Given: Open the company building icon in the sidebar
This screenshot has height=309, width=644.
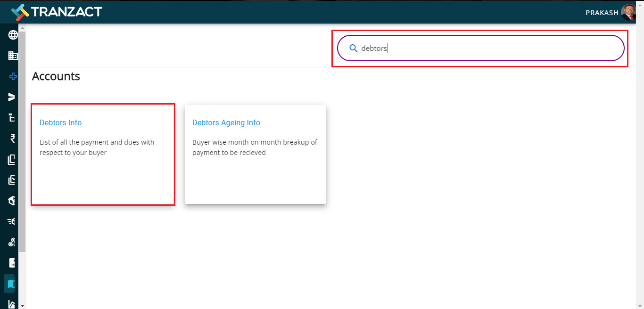Looking at the screenshot, I should (13, 56).
